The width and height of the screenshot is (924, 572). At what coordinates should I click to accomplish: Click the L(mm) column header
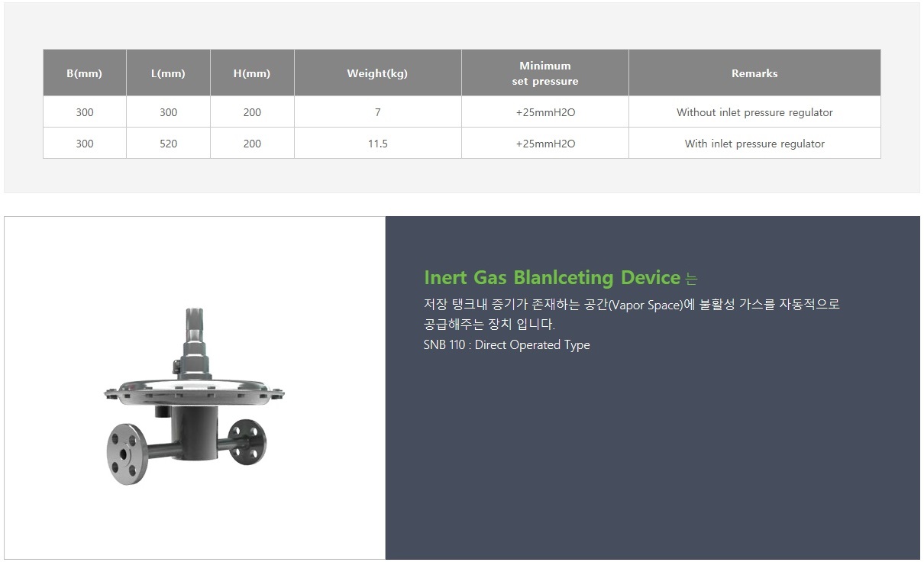pos(168,73)
